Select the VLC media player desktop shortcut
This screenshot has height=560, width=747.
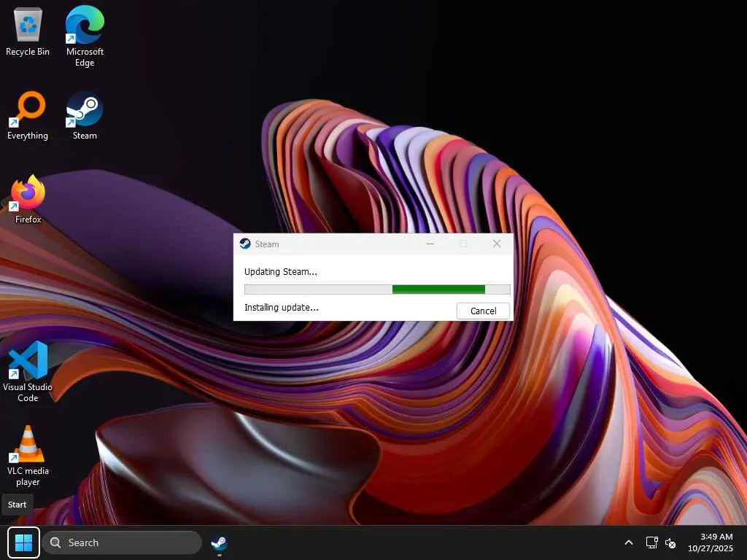[28, 456]
